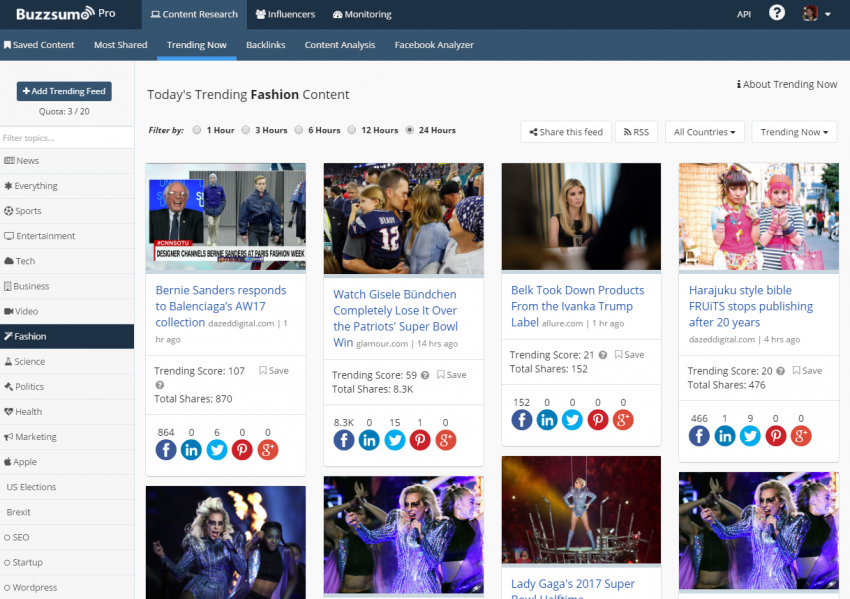Open the All Countries dropdown
This screenshot has width=850, height=599.
pos(704,132)
